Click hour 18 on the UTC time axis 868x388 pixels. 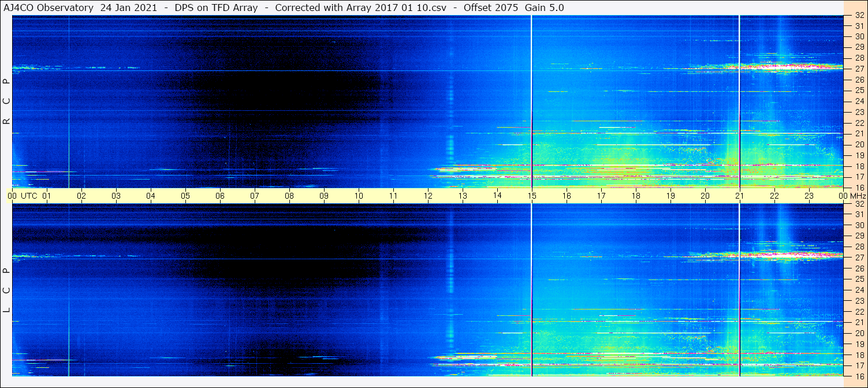[636, 196]
